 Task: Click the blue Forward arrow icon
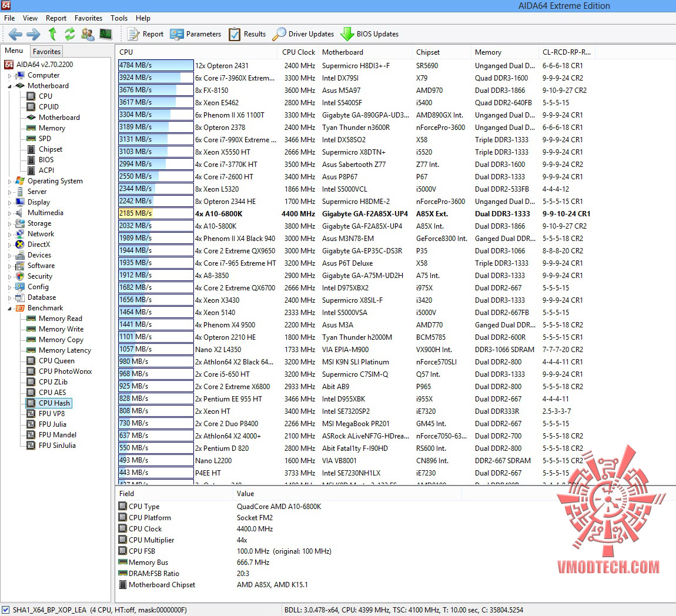point(33,34)
